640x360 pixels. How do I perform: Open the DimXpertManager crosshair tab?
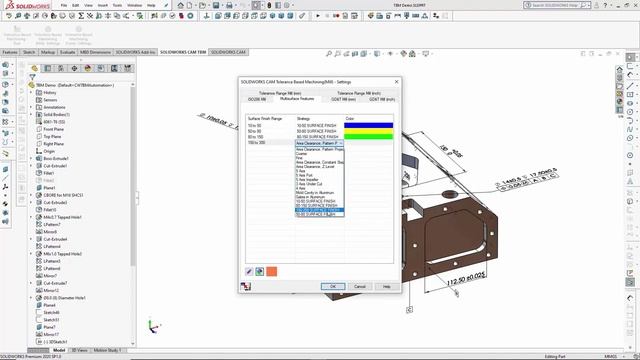74,69
